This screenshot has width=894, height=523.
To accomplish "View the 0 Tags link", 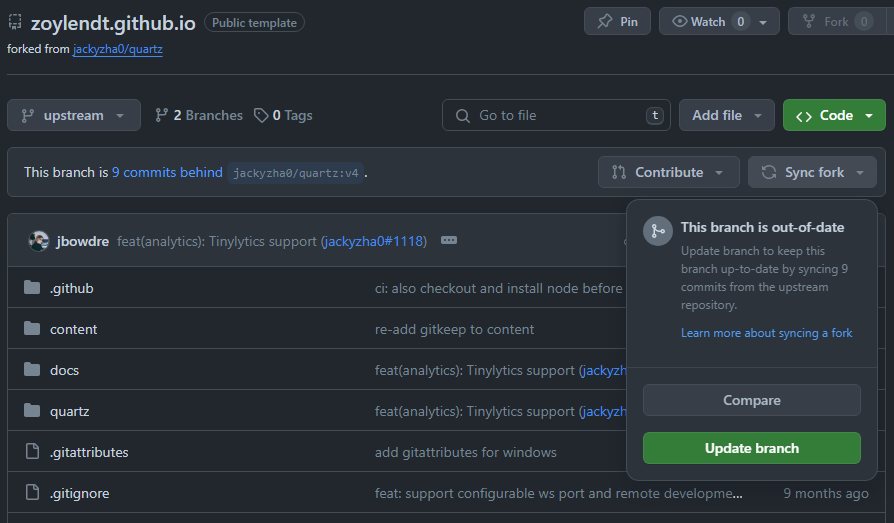I will pos(283,115).
